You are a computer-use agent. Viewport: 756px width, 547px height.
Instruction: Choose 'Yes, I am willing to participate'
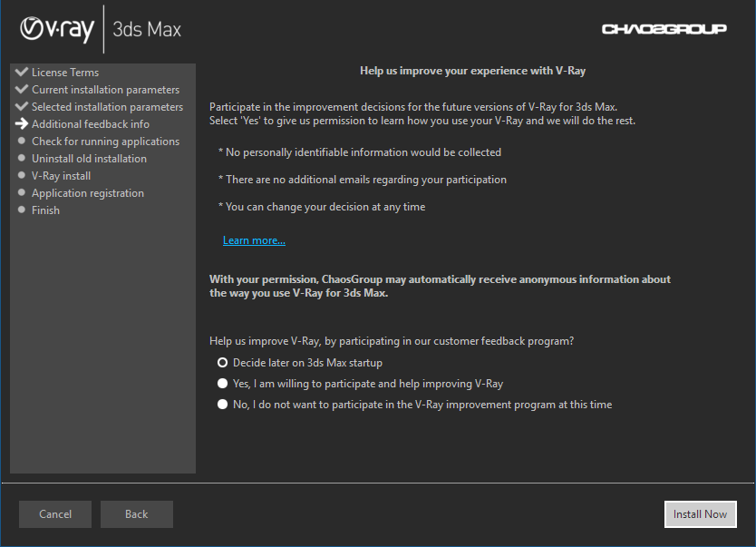click(x=222, y=383)
